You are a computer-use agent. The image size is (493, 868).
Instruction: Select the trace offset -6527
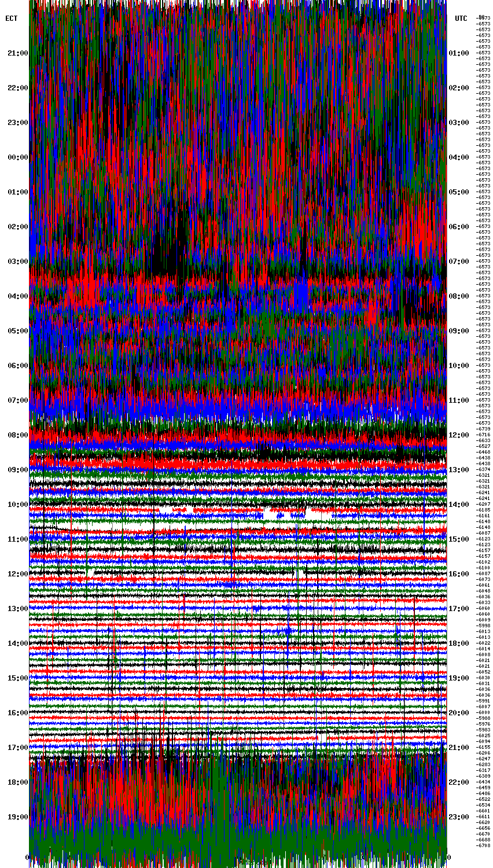483,446
